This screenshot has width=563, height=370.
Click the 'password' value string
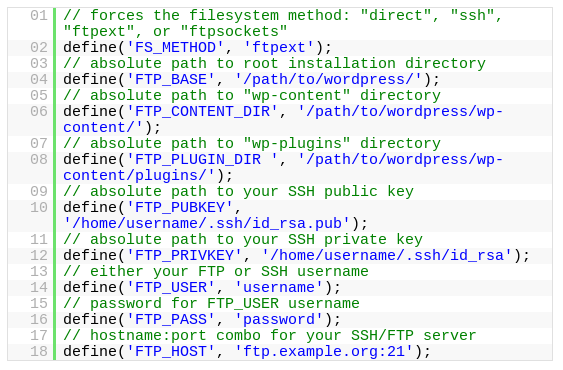point(279,319)
